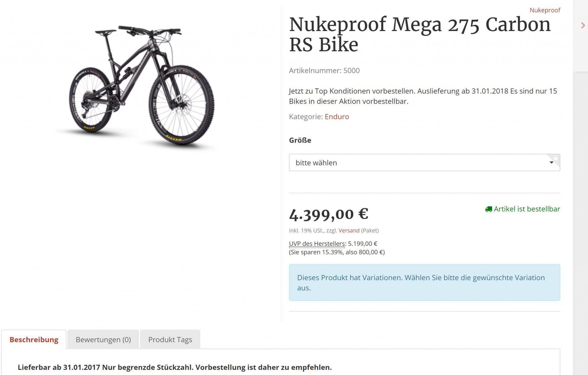Click the 4.399,00 € price
This screenshot has width=588, height=375.
328,214
